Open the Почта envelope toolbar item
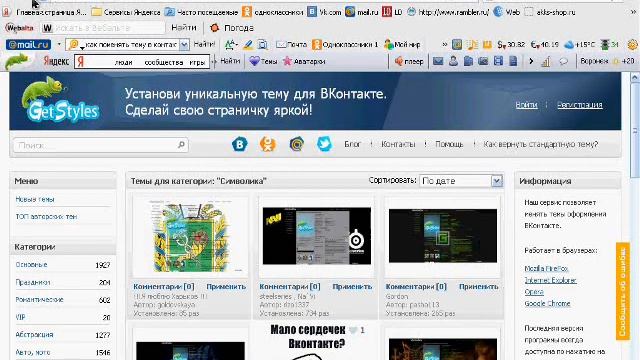This screenshot has width=640, height=360. click(x=291, y=44)
